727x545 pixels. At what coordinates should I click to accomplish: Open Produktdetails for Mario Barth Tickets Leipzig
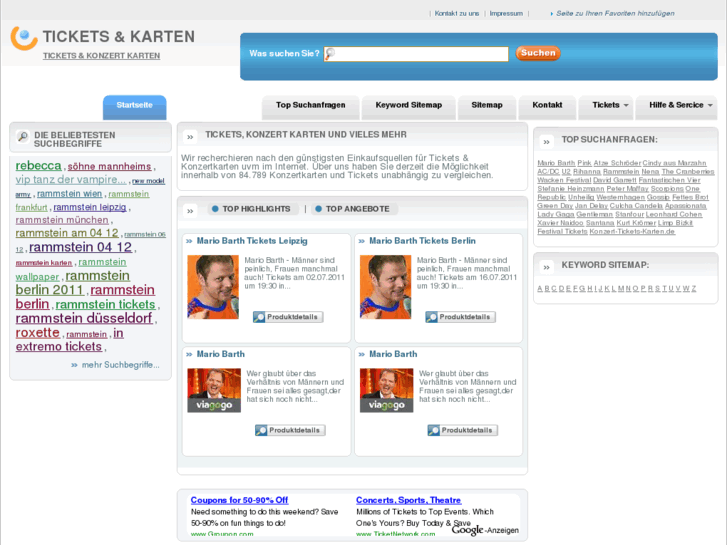288,317
